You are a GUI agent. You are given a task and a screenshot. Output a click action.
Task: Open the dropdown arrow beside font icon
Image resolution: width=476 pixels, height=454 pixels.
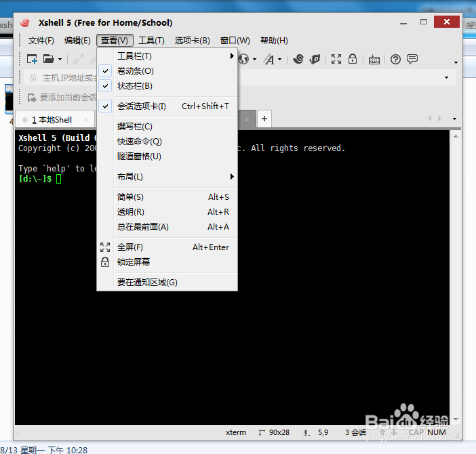click(x=279, y=60)
